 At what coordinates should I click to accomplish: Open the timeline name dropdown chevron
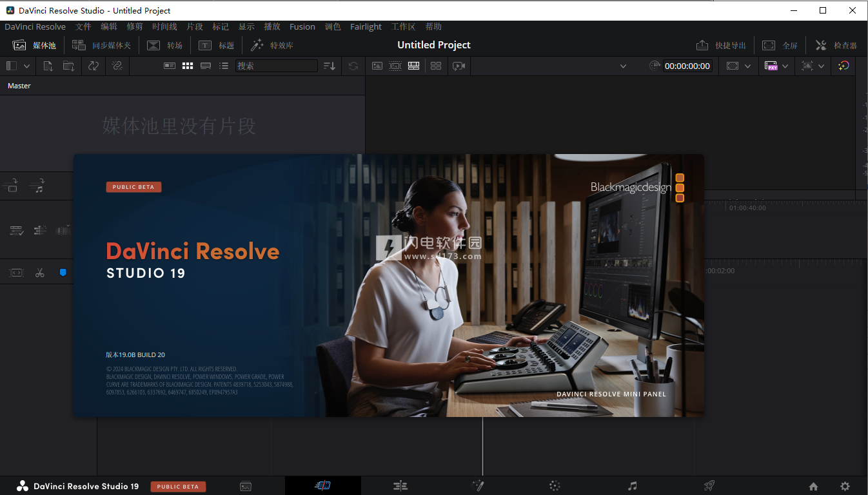pyautogui.click(x=623, y=66)
